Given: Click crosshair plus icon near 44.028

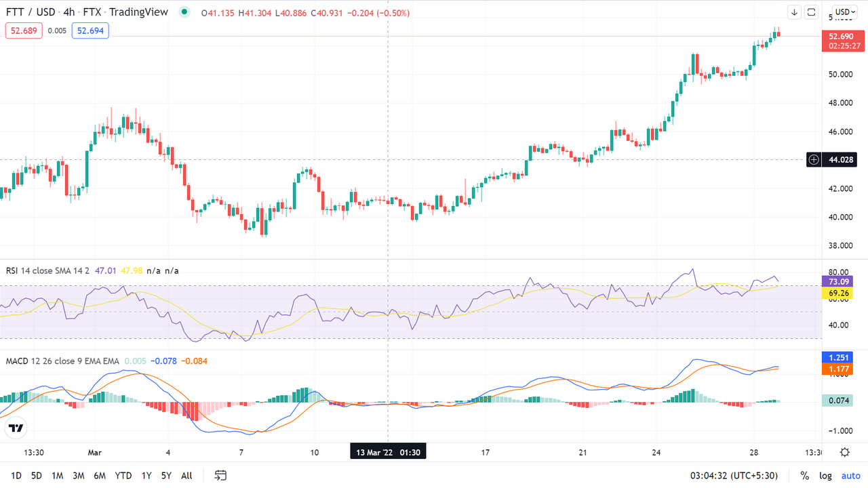Looking at the screenshot, I should (814, 160).
